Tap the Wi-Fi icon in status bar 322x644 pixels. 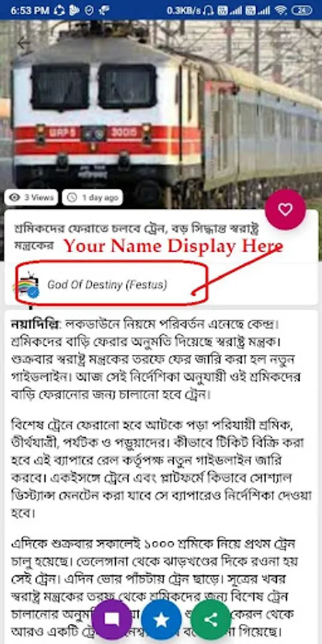(281, 10)
